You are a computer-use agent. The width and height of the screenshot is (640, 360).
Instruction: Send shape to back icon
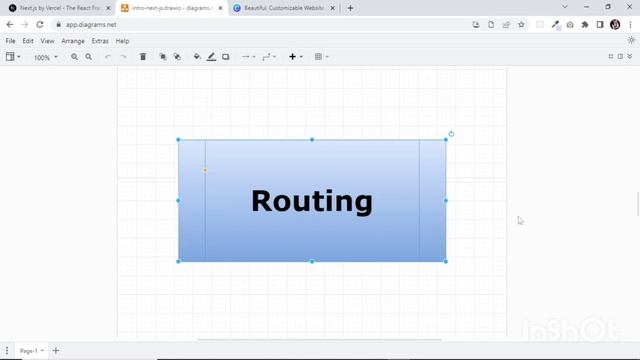coord(177,57)
